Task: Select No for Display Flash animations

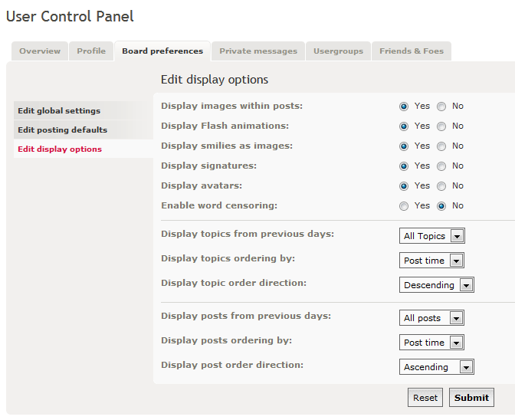Action: 441,126
